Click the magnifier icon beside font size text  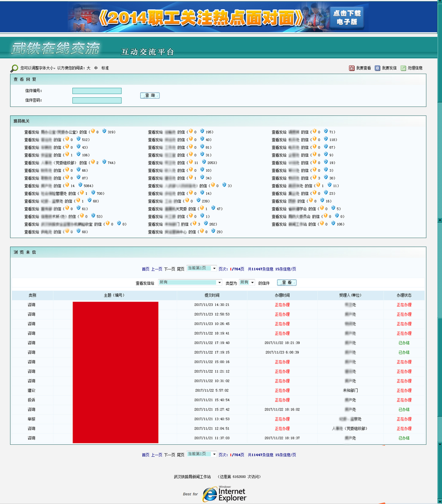[14, 68]
